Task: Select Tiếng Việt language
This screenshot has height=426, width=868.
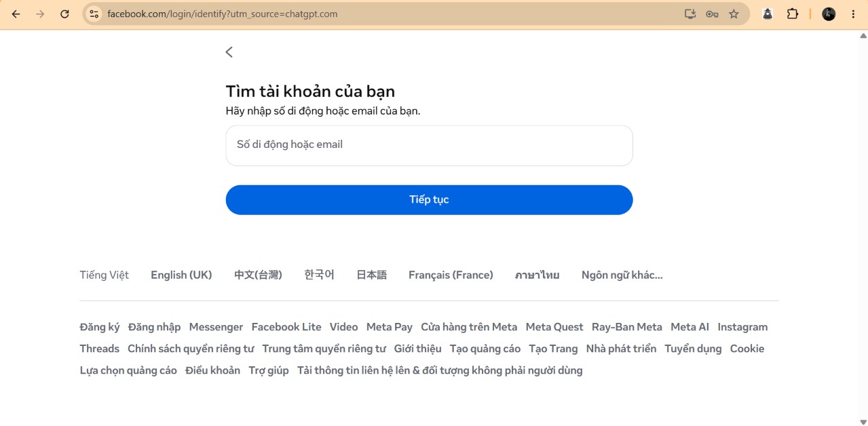Action: tap(104, 275)
